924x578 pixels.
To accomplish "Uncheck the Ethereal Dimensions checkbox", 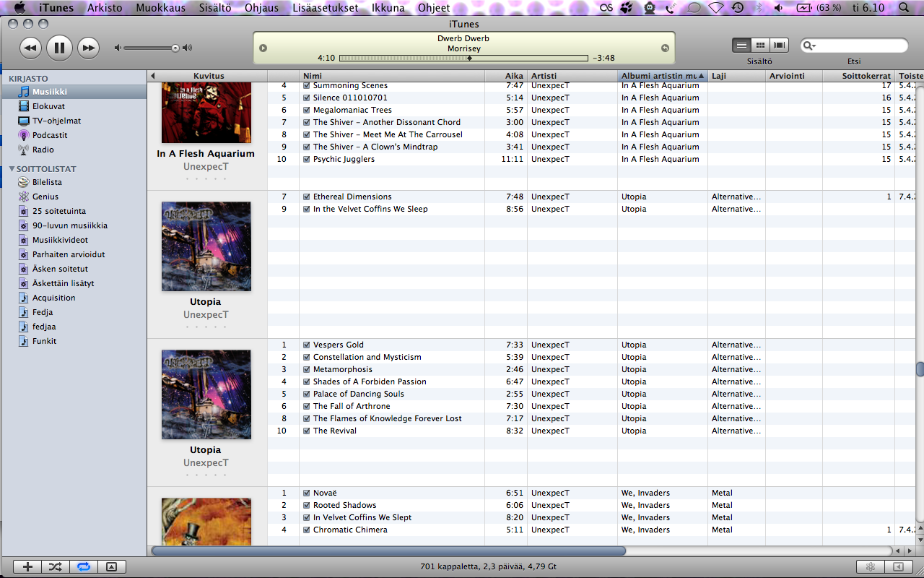I will click(x=307, y=197).
